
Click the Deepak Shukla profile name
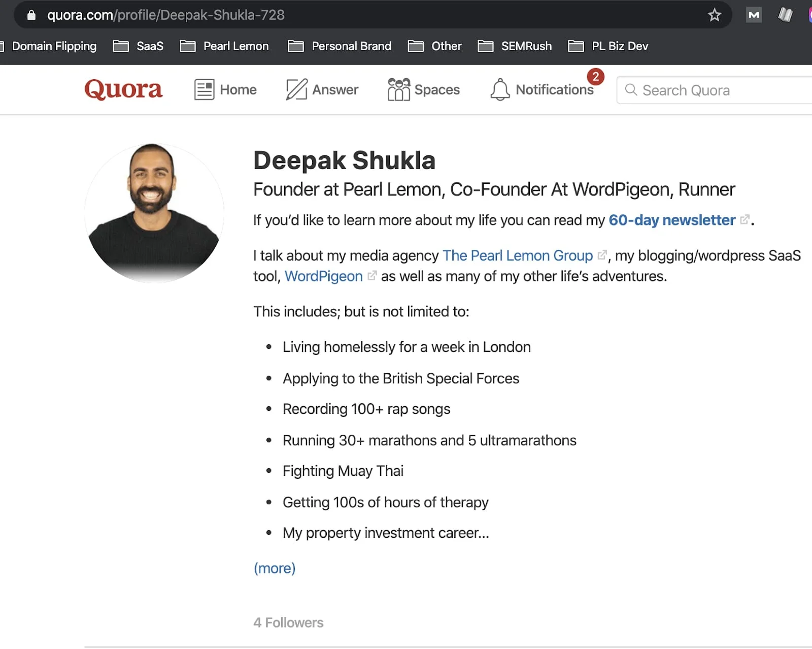344,160
